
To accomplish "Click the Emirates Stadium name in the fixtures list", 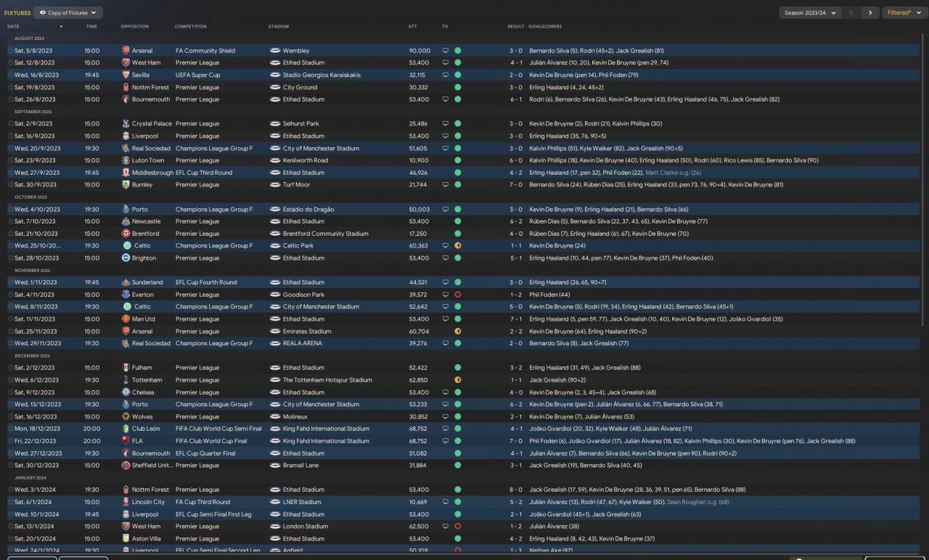I will point(307,332).
